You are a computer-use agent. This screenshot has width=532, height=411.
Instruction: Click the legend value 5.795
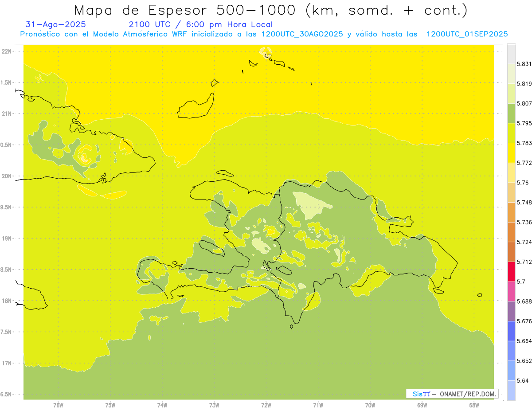[525, 123]
